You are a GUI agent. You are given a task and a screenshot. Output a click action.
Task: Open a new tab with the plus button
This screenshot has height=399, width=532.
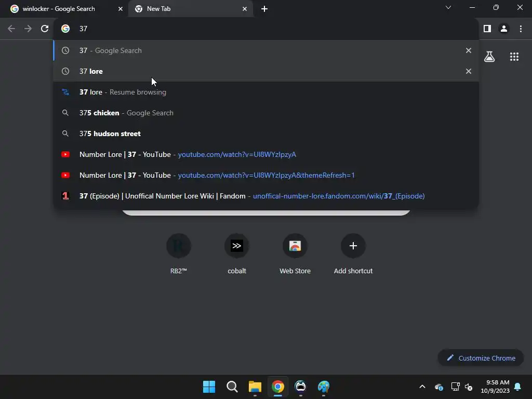[x=264, y=9]
